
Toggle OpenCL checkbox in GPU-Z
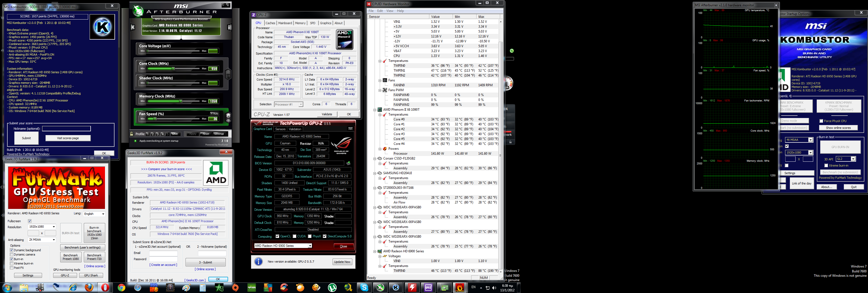point(277,236)
